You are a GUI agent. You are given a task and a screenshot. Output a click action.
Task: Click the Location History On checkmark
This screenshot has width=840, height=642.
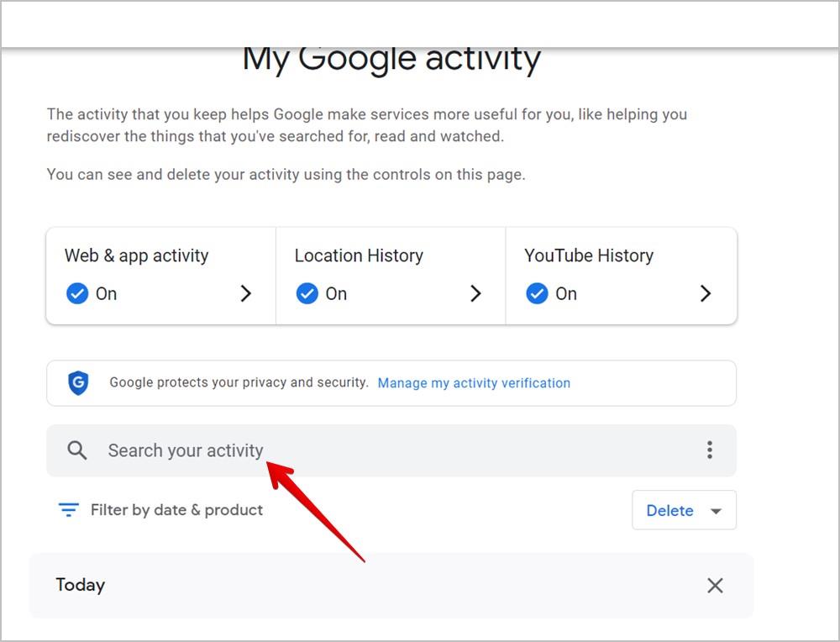click(307, 293)
